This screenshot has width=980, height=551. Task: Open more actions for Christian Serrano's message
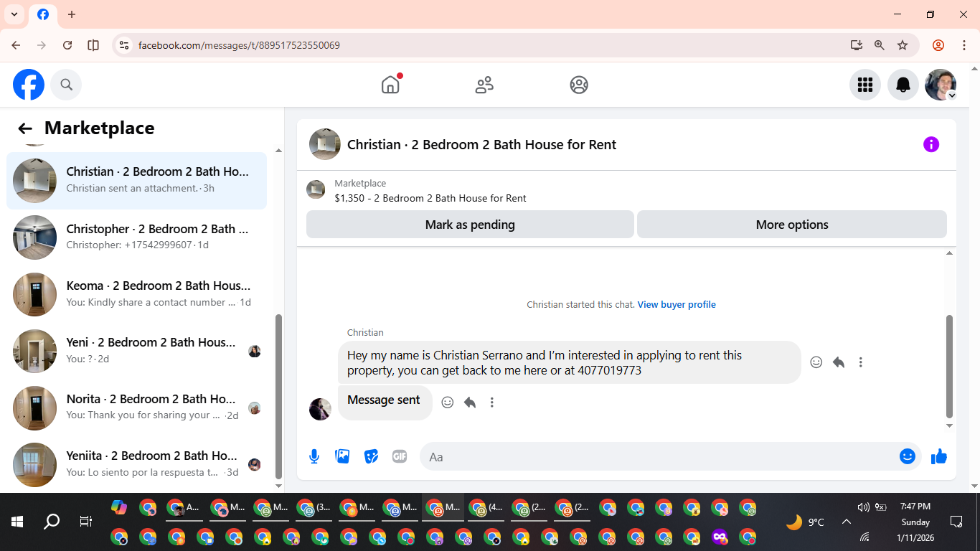point(861,362)
